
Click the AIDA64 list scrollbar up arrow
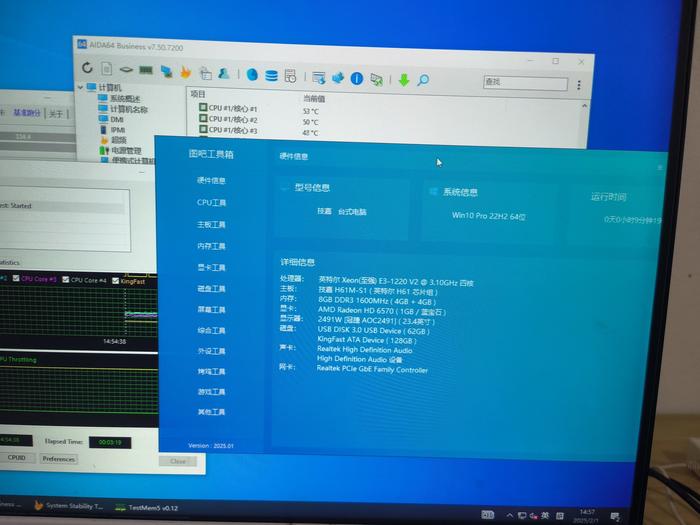coord(584,106)
